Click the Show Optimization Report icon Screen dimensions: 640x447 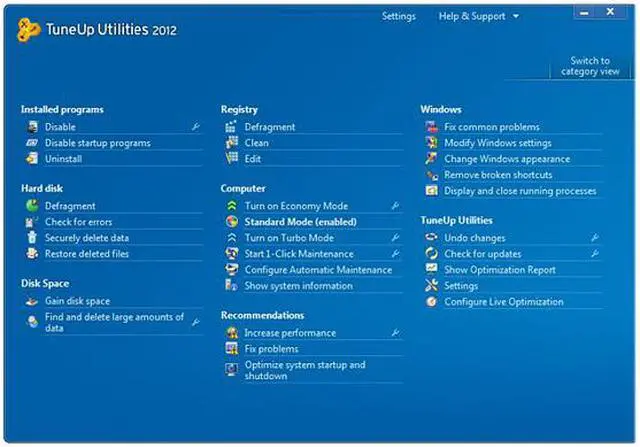pos(431,269)
